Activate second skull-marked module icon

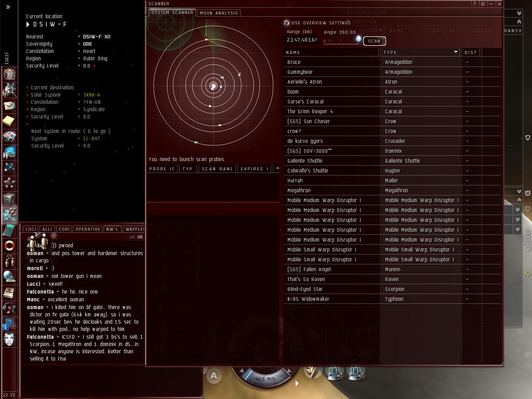(x=356, y=372)
